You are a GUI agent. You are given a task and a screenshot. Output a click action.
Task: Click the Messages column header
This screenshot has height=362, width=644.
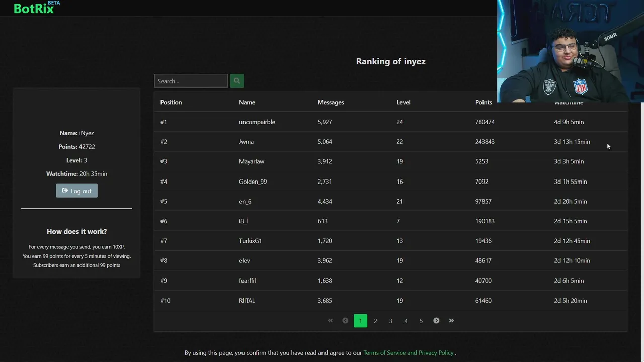point(331,102)
